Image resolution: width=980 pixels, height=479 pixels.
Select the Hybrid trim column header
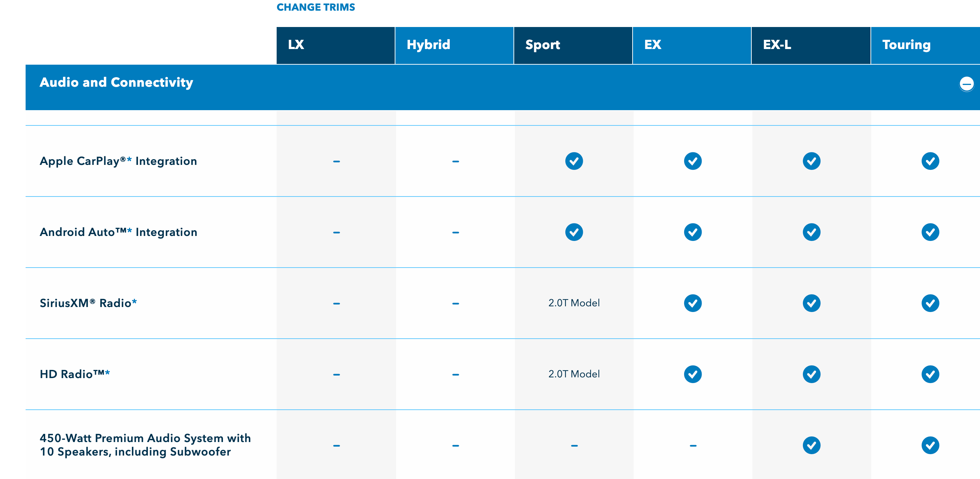point(454,45)
